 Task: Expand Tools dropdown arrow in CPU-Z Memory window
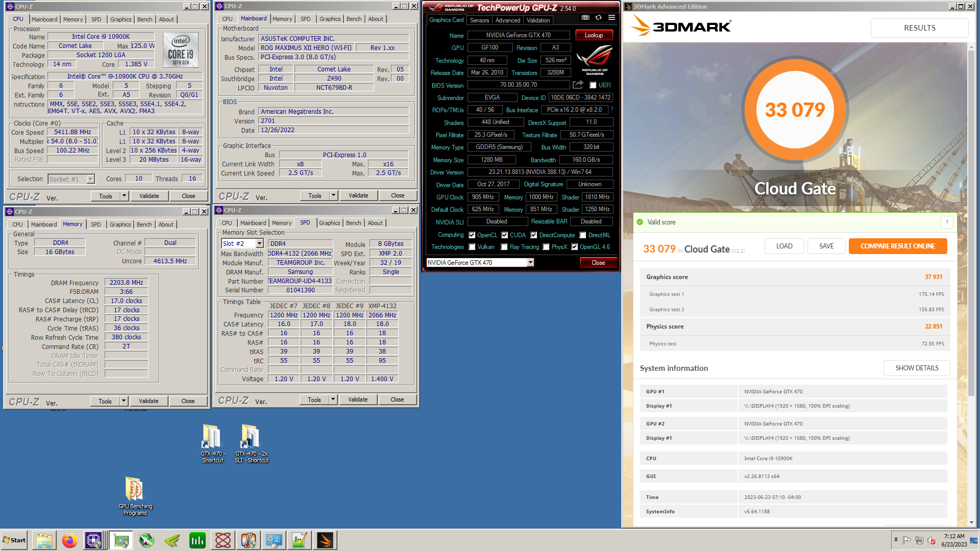(124, 401)
